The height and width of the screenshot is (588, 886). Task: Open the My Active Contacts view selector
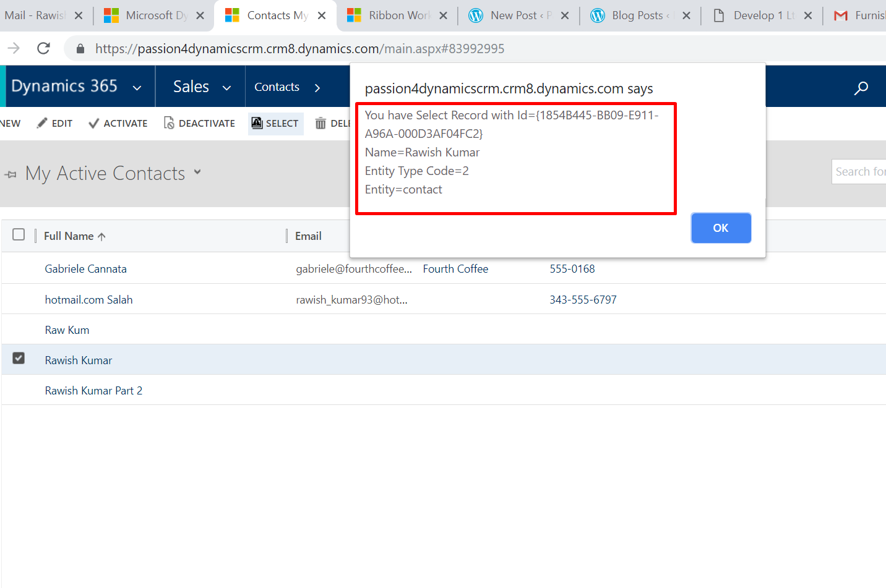[197, 172]
